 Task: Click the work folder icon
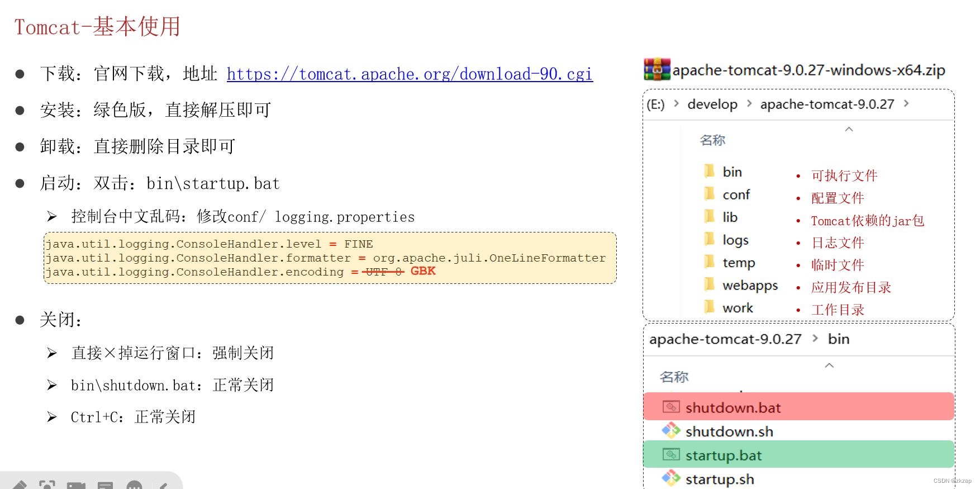point(709,306)
